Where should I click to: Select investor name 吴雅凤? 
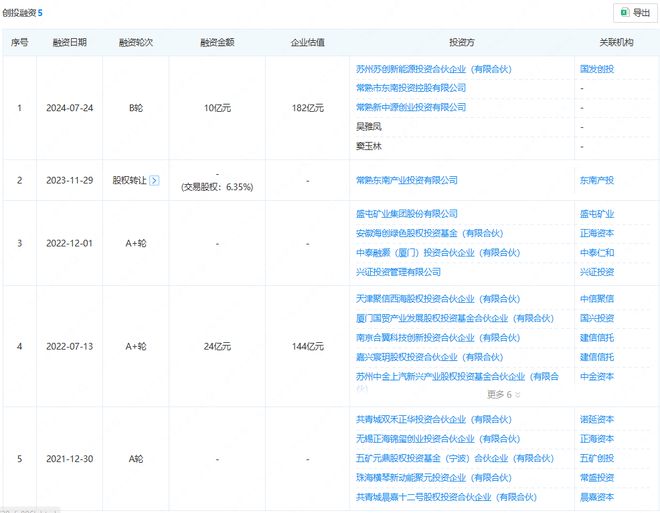coord(369,127)
